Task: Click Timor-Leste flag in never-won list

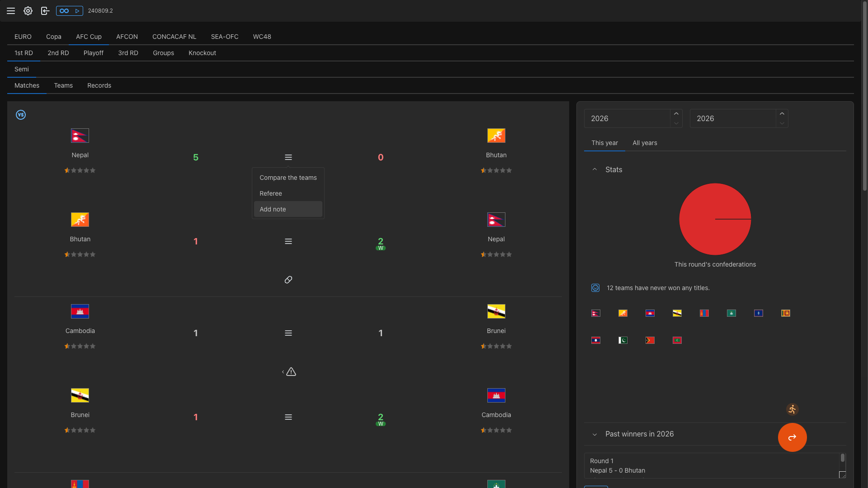Action: pos(650,340)
